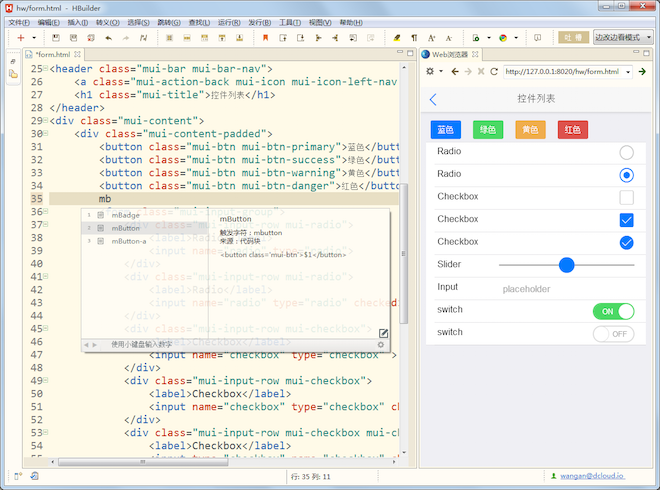Click the browser refresh icon
660x490 pixels.
pyautogui.click(x=494, y=72)
